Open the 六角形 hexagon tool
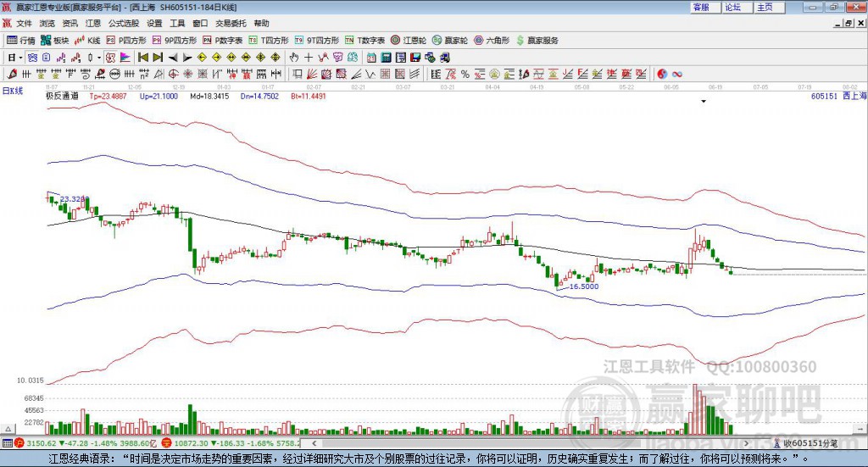 [492, 41]
